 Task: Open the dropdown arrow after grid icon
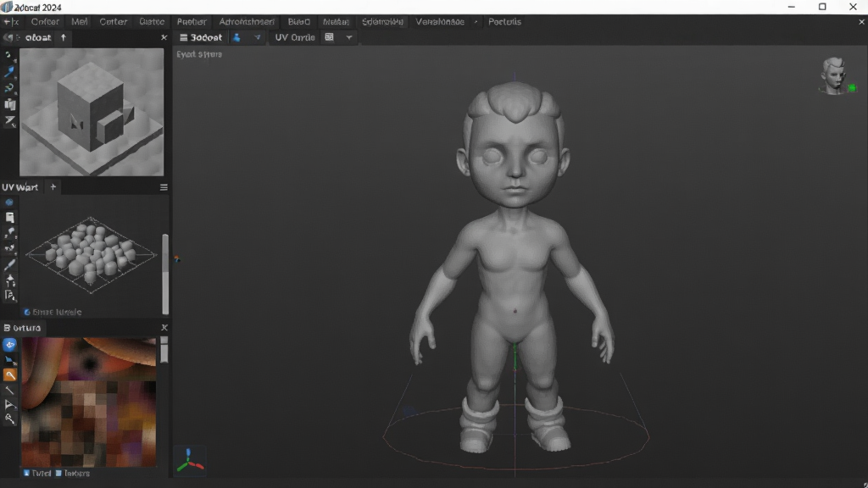348,37
